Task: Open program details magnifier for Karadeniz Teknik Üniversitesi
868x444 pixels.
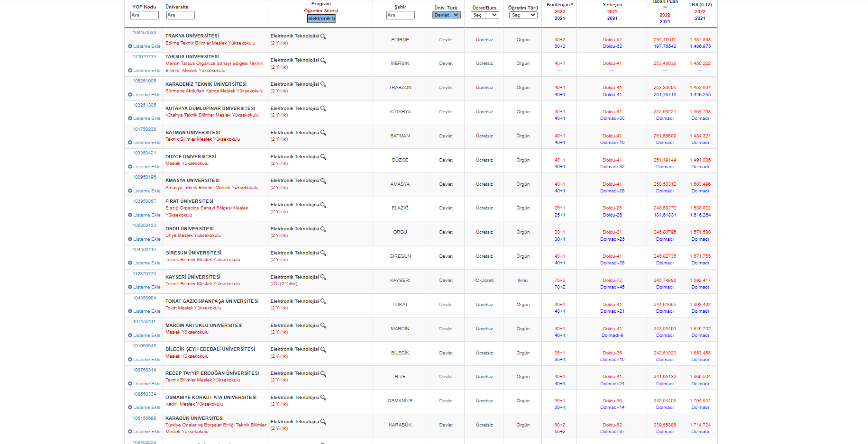Action: coord(323,84)
